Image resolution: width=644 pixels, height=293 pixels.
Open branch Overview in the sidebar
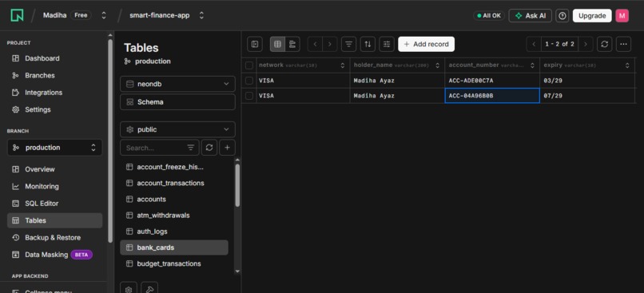54,169
